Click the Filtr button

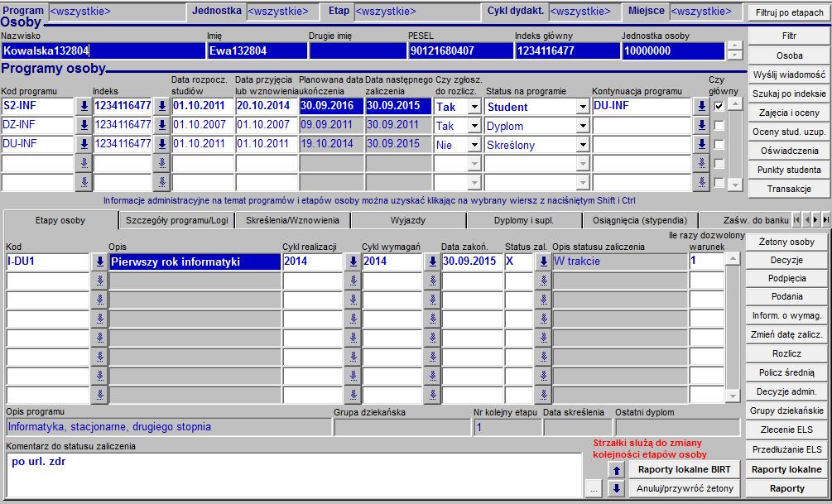click(789, 36)
